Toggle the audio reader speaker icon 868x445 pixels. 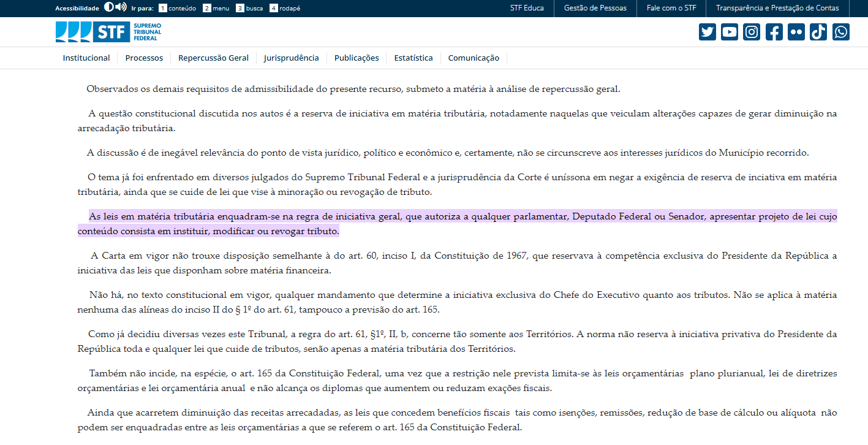tap(121, 7)
